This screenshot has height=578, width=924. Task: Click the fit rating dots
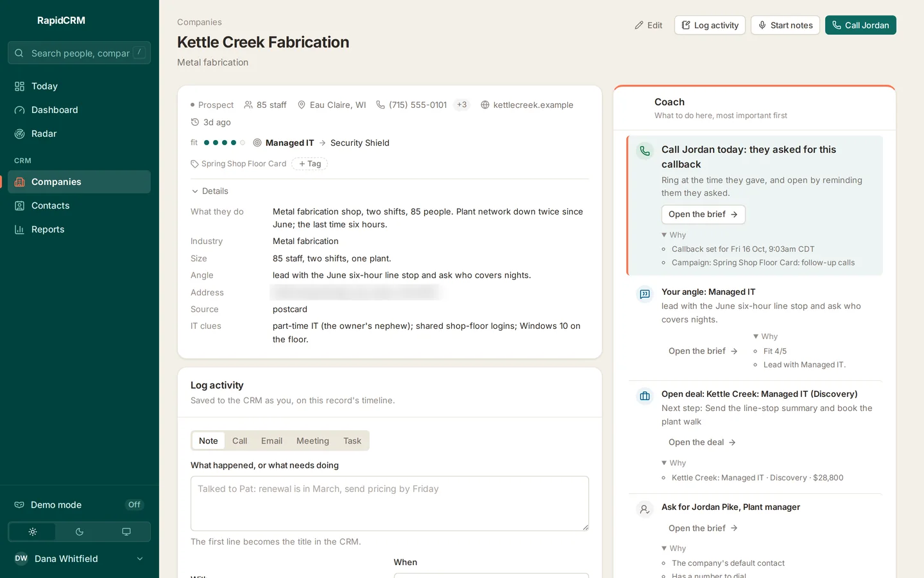coord(225,143)
